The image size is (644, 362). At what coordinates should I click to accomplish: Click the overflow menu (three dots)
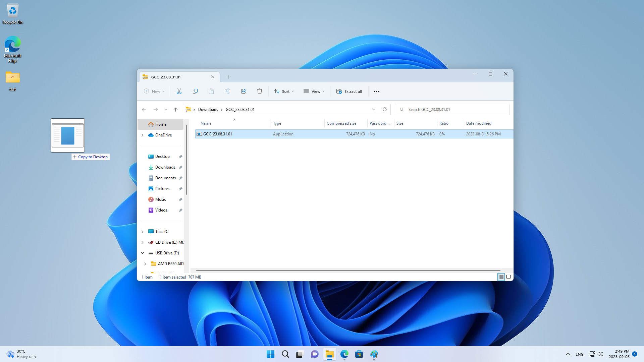tap(376, 91)
